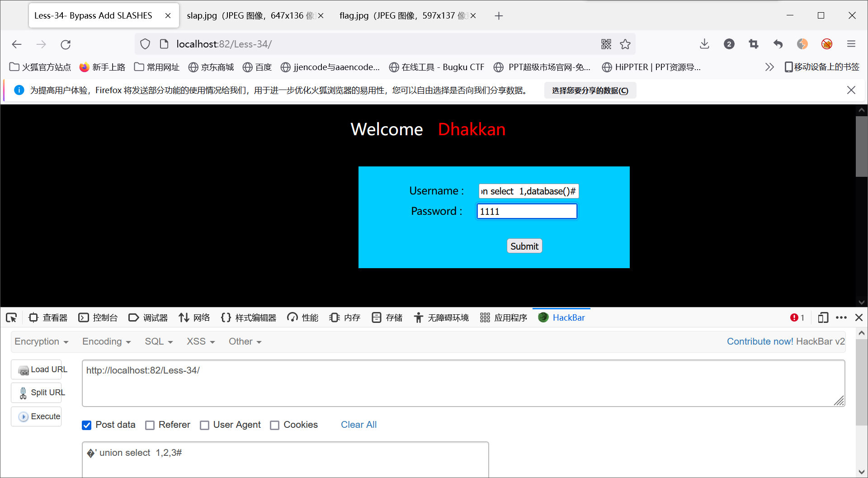Image resolution: width=868 pixels, height=478 pixels.
Task: Enable the Cookies checkbox
Action: click(274, 425)
